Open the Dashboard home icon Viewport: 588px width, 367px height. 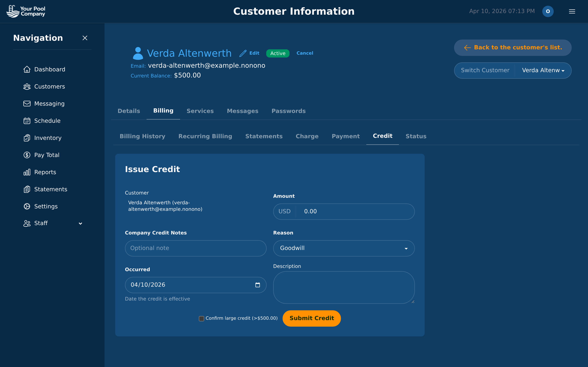click(27, 69)
